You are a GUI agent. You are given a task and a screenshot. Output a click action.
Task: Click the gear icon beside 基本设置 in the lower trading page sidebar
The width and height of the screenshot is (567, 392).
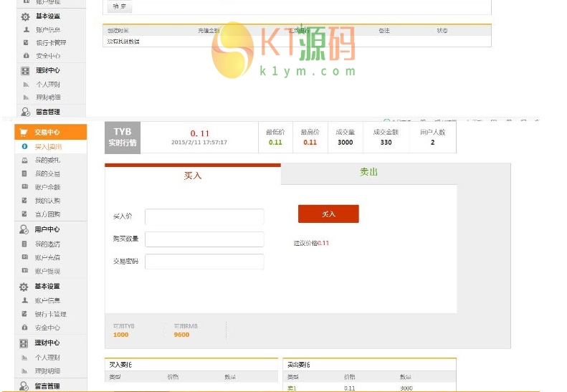point(24,287)
